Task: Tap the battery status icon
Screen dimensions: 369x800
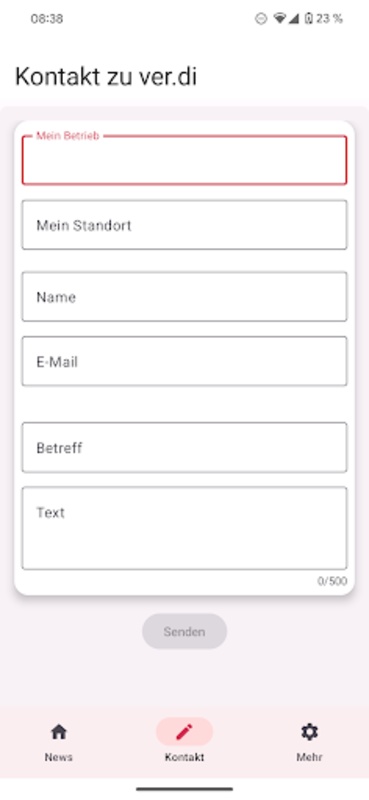Action: pos(308,19)
